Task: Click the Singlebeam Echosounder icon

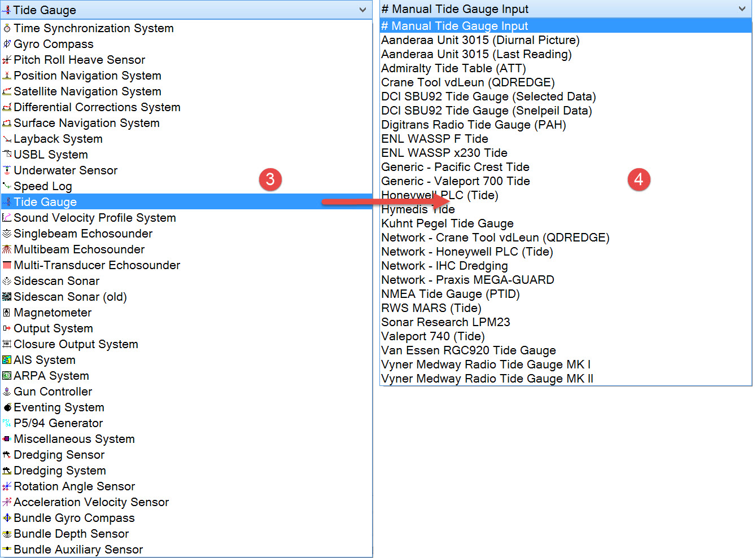Action: pyautogui.click(x=7, y=234)
